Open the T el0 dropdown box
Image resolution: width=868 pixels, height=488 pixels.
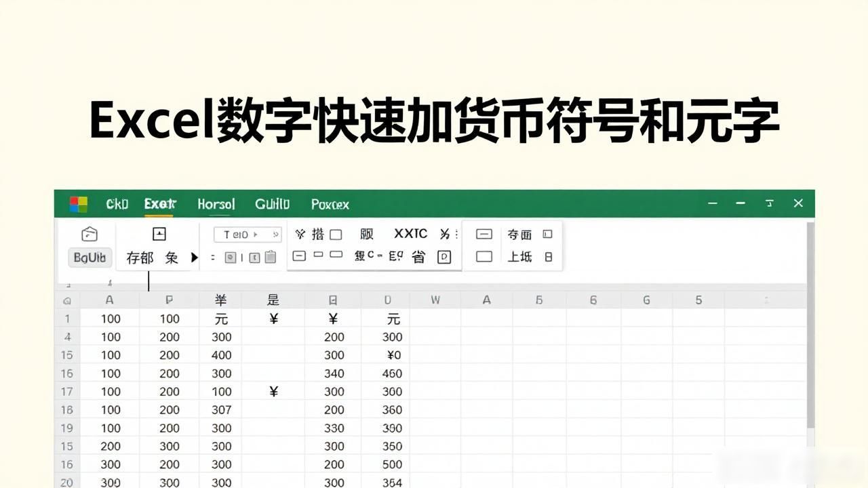tap(248, 235)
